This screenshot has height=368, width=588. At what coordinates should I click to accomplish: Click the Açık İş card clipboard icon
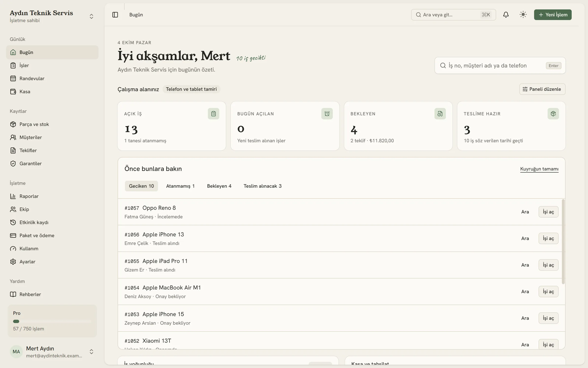click(x=213, y=114)
